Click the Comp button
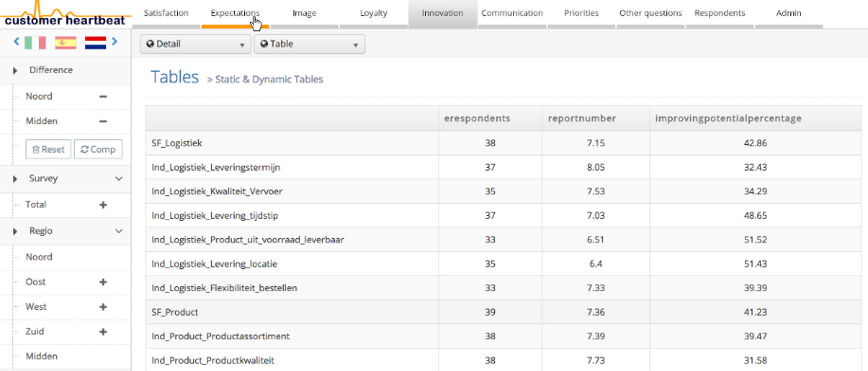The image size is (868, 371). (x=98, y=150)
